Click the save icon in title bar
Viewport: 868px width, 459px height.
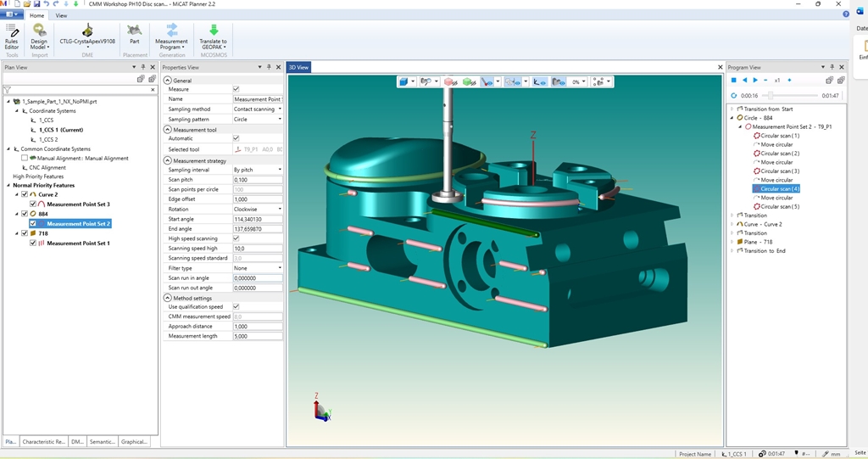tap(36, 4)
